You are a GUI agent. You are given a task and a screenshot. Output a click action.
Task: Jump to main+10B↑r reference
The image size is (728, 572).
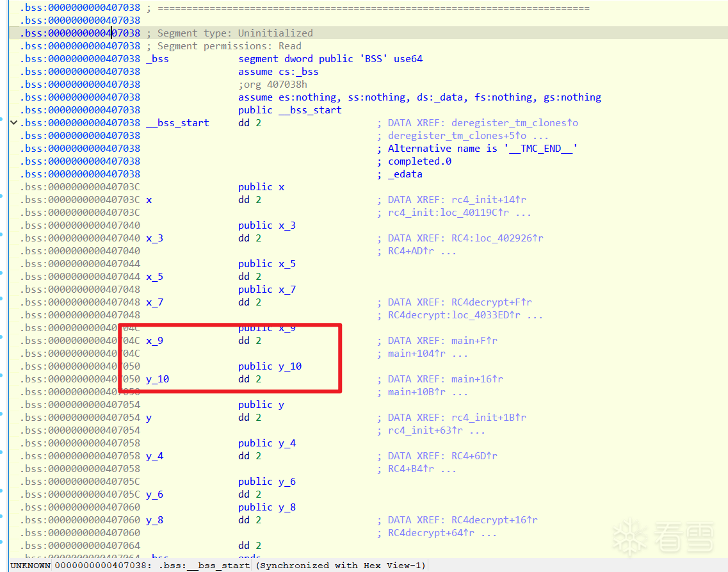[x=416, y=392]
